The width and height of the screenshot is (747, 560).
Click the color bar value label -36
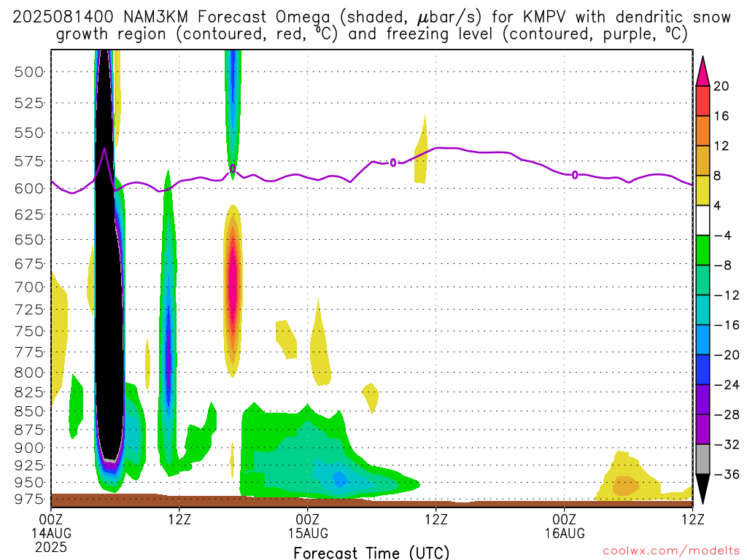[727, 474]
